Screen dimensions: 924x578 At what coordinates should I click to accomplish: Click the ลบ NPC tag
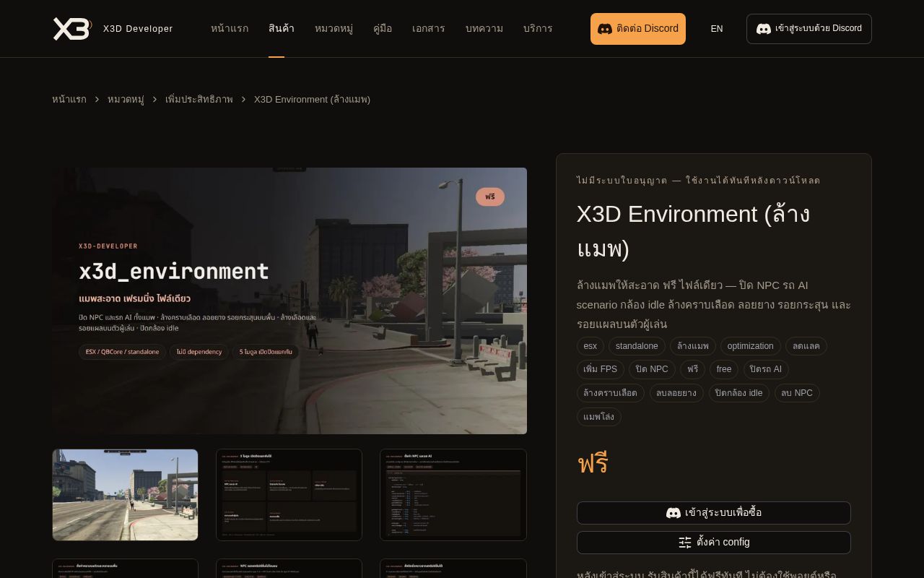click(x=797, y=393)
